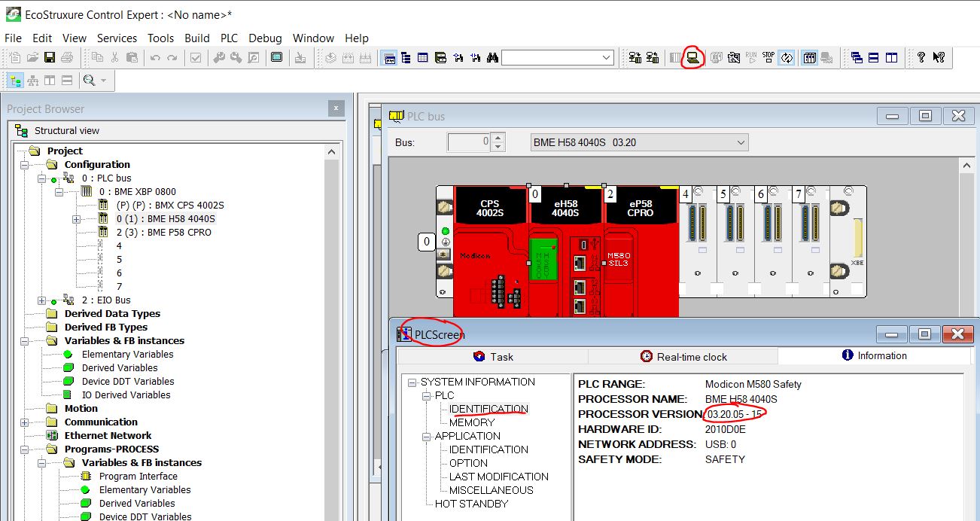Close the Project Browser panel
This screenshot has width=980, height=521.
click(x=336, y=108)
